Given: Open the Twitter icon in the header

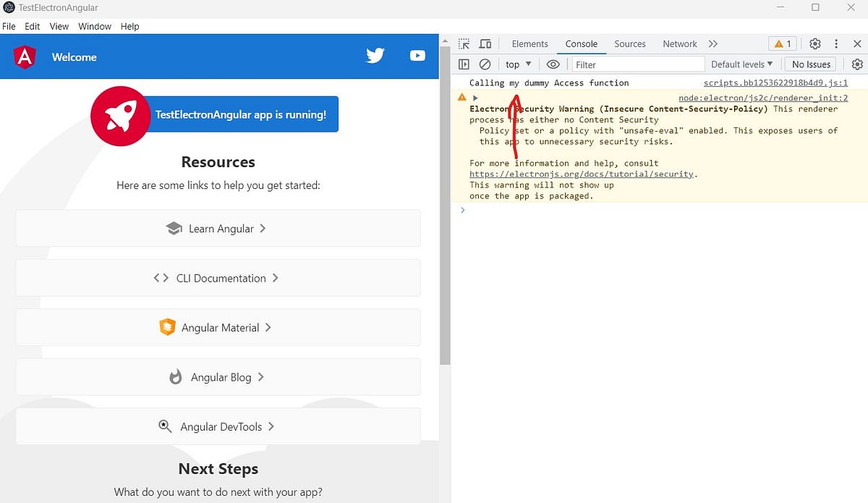Looking at the screenshot, I should click(x=375, y=55).
